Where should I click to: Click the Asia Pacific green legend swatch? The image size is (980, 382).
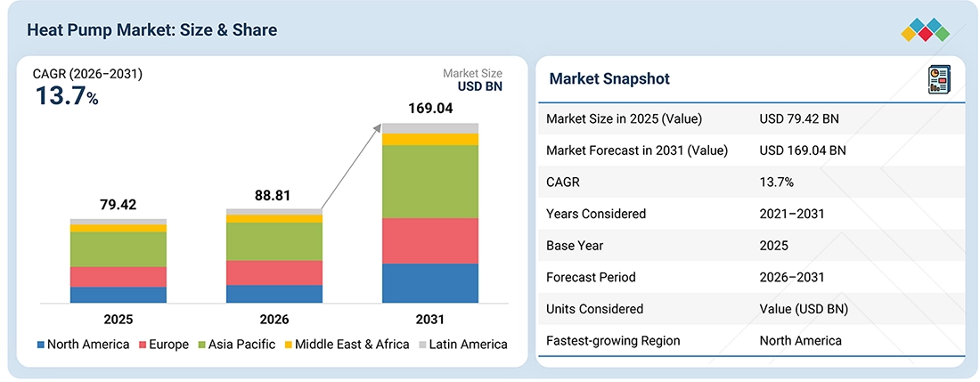tap(201, 345)
